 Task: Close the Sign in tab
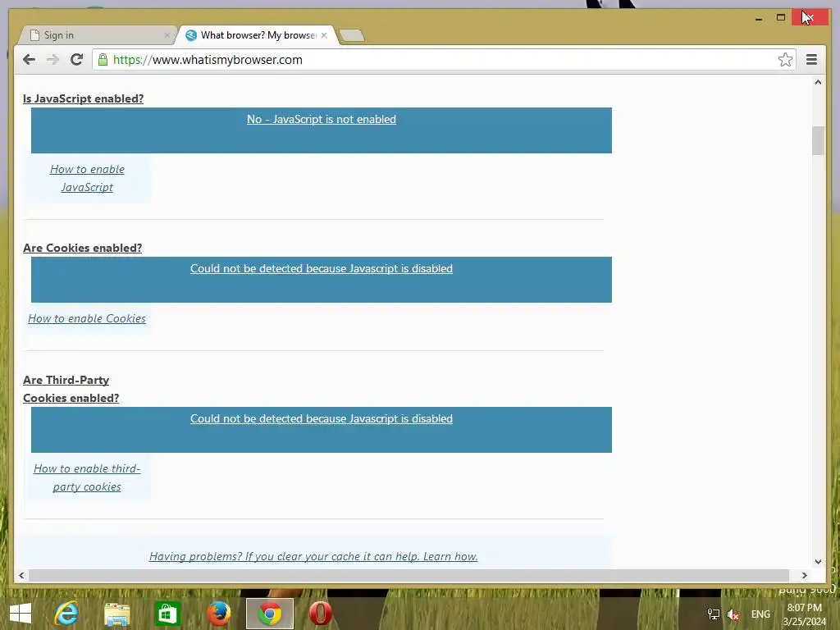(167, 35)
